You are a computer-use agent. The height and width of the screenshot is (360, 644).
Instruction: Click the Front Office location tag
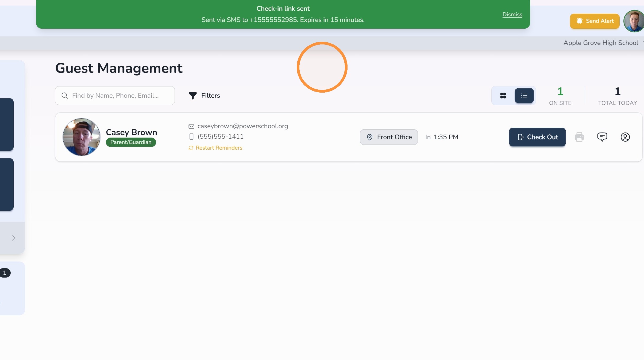389,137
